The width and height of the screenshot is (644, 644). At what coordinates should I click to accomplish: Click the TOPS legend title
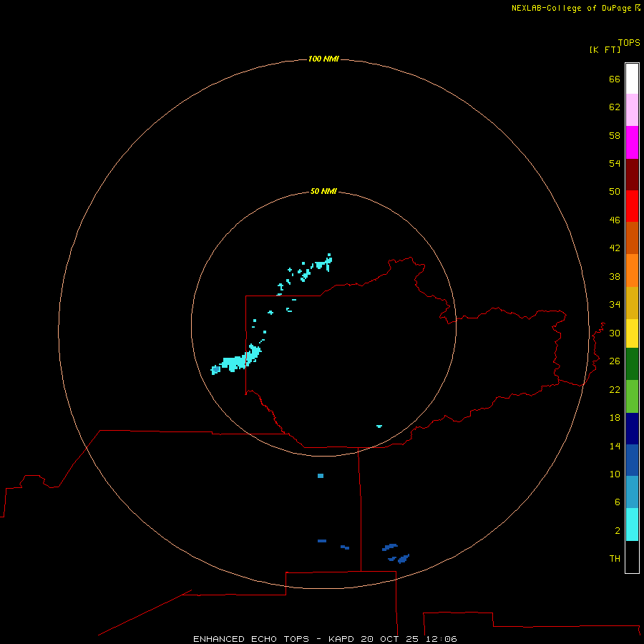tap(629, 43)
